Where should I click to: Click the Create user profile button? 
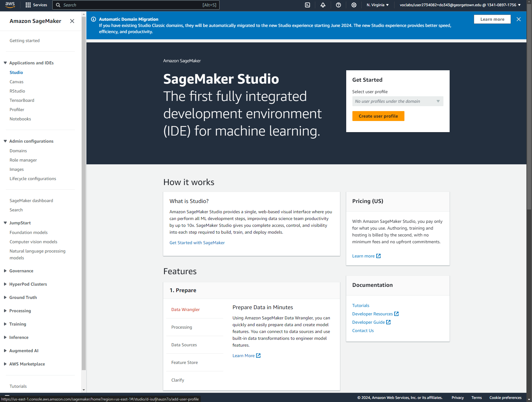pos(378,116)
